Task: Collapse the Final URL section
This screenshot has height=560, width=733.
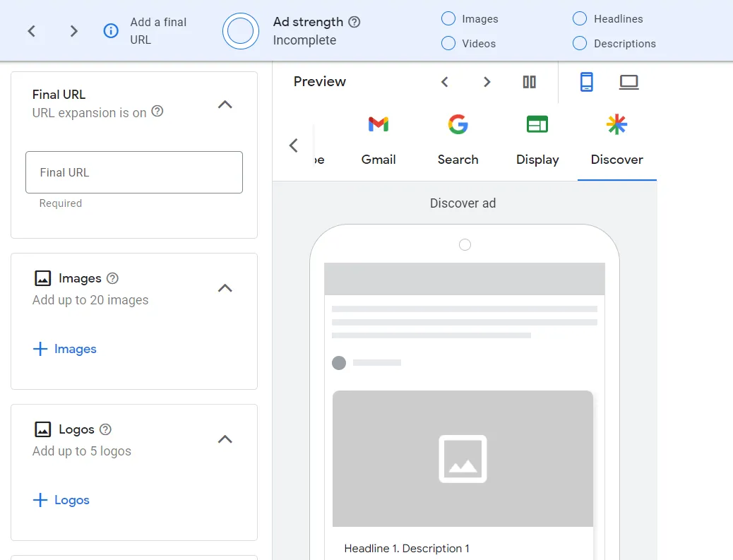Action: click(225, 105)
